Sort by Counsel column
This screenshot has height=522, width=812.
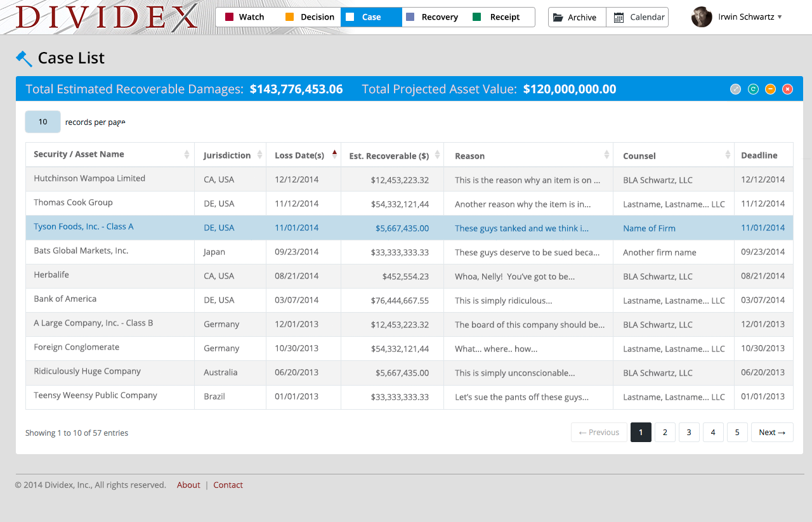674,155
